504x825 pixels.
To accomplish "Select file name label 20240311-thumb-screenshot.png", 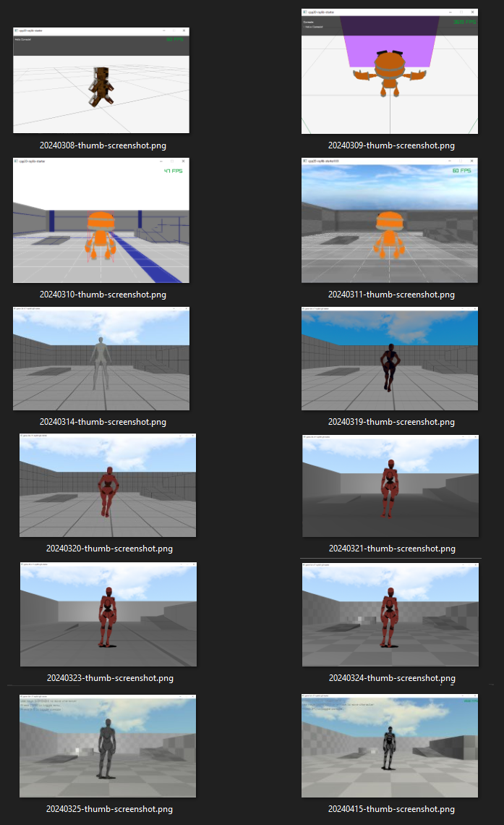I will [391, 294].
